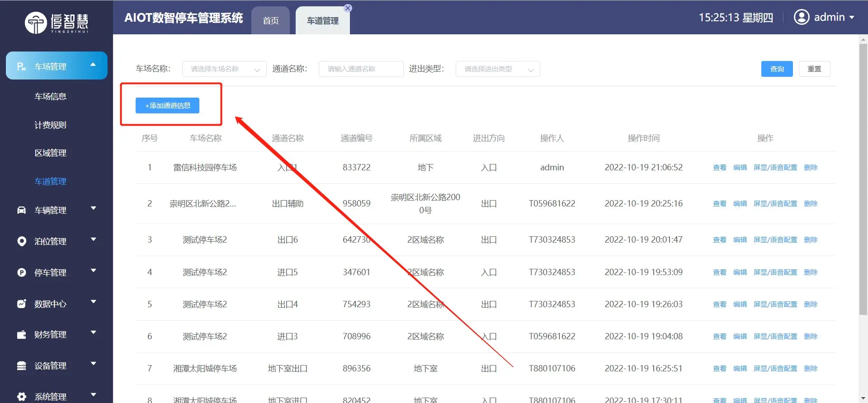This screenshot has width=868, height=403.
Task: Click the timestamp 2022-10-19 20:01:47
Action: 643,239
